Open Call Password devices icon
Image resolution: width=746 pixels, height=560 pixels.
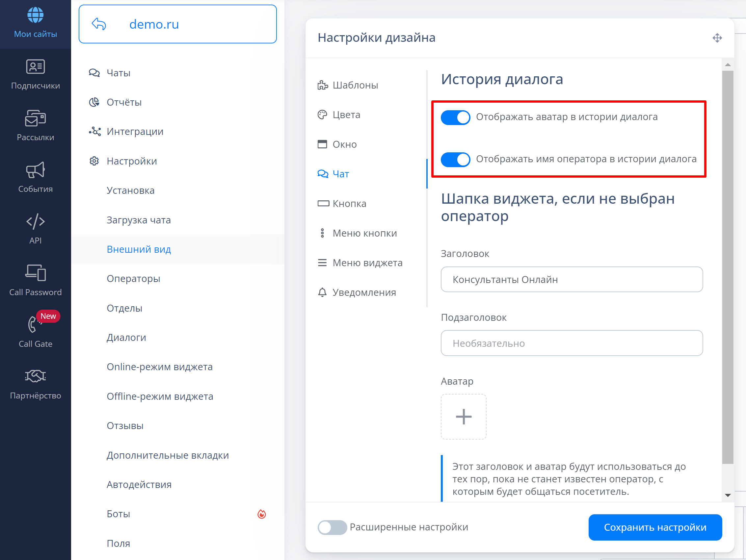tap(36, 273)
